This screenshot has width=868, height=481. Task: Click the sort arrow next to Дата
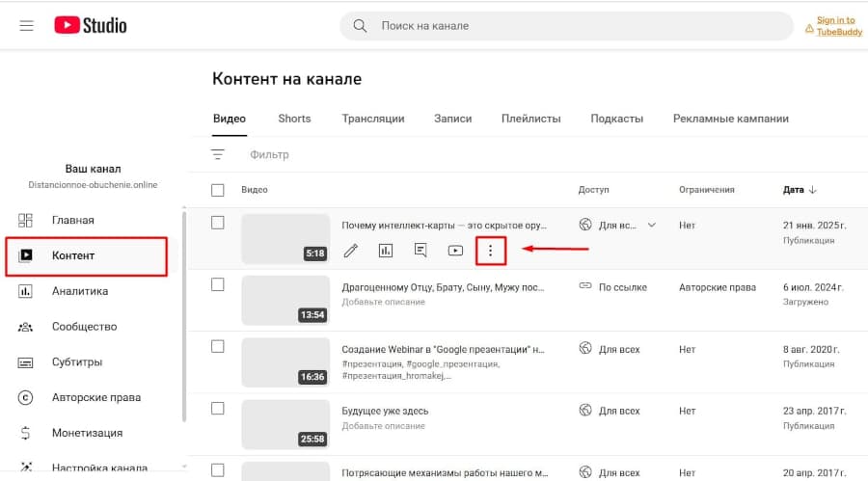[x=813, y=190]
